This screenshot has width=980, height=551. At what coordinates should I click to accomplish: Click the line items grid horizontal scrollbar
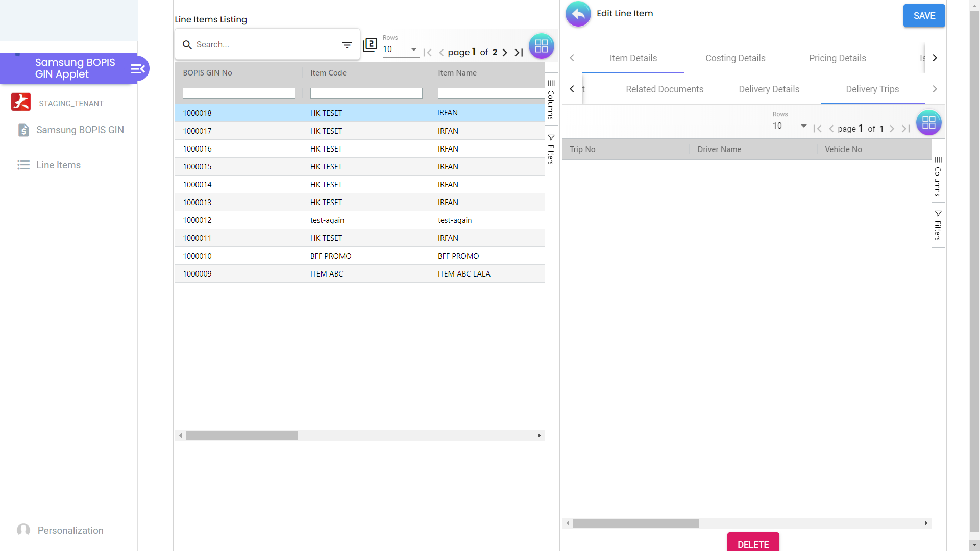pos(241,436)
